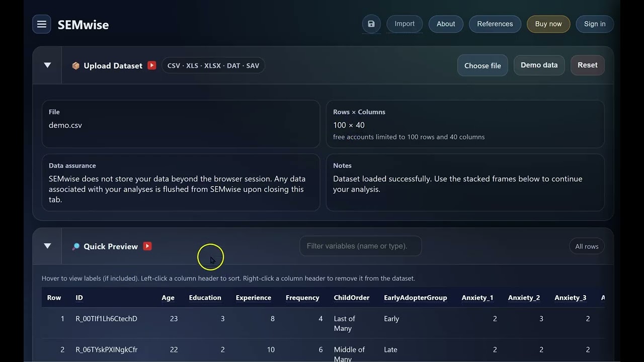Click Choose file to upload

[482, 65]
